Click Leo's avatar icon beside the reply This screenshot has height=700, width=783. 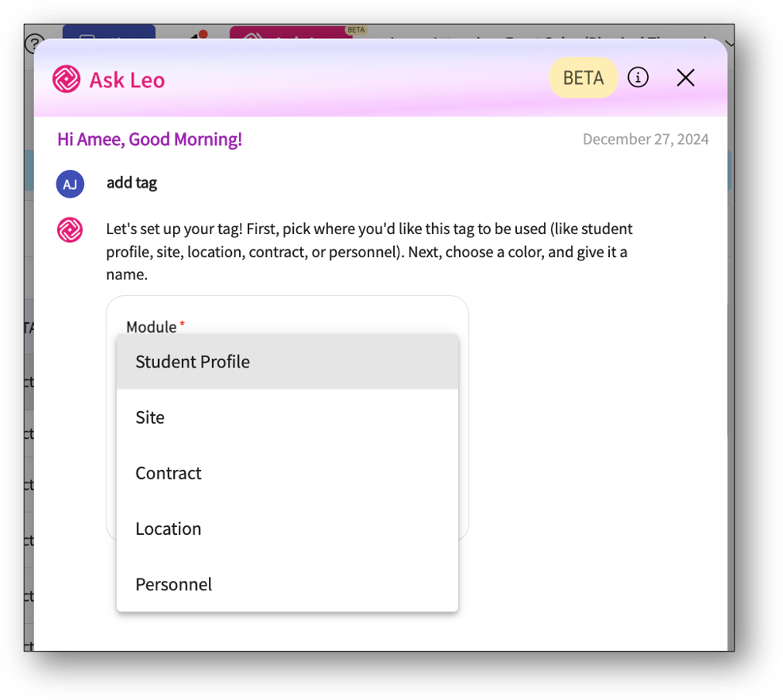click(x=70, y=230)
